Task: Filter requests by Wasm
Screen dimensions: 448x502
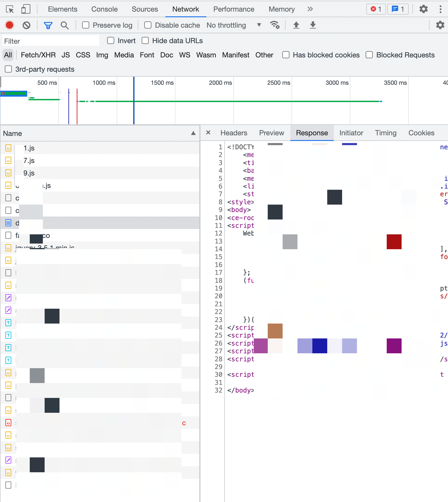Action: pyautogui.click(x=206, y=55)
